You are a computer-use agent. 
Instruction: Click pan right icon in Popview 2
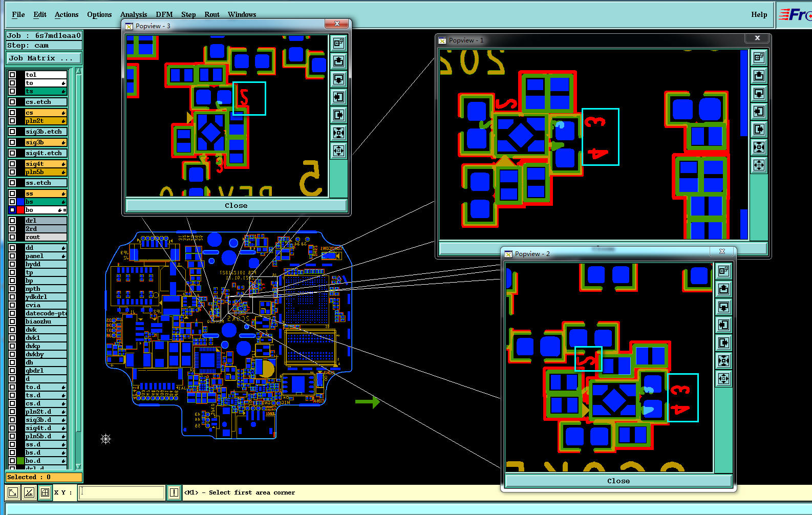(723, 343)
